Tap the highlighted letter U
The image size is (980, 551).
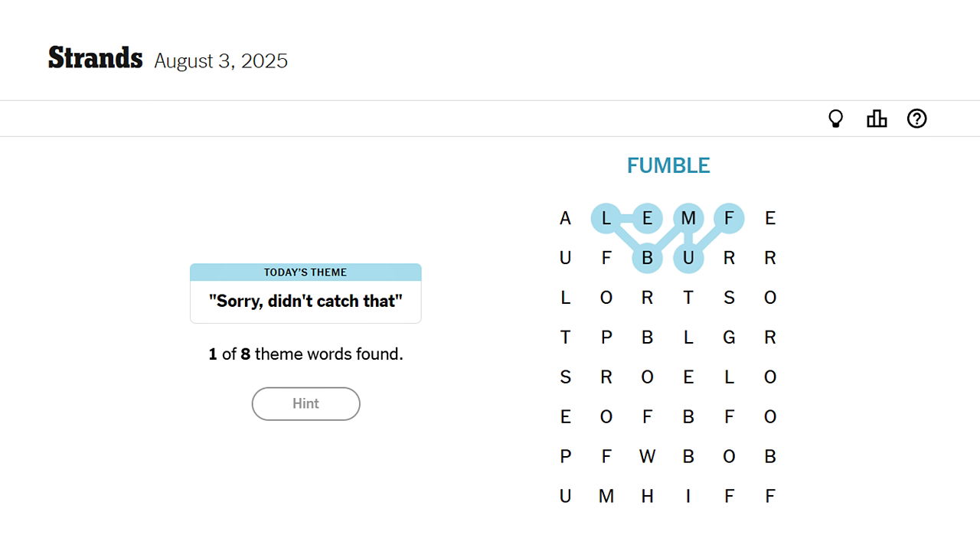coord(688,259)
